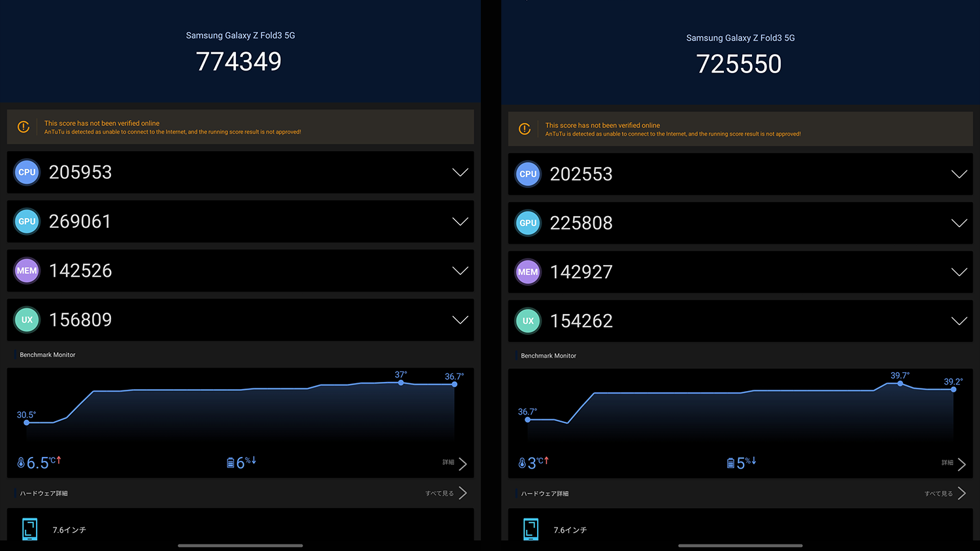
Task: Expand the CPU score 205953 row
Action: click(460, 172)
